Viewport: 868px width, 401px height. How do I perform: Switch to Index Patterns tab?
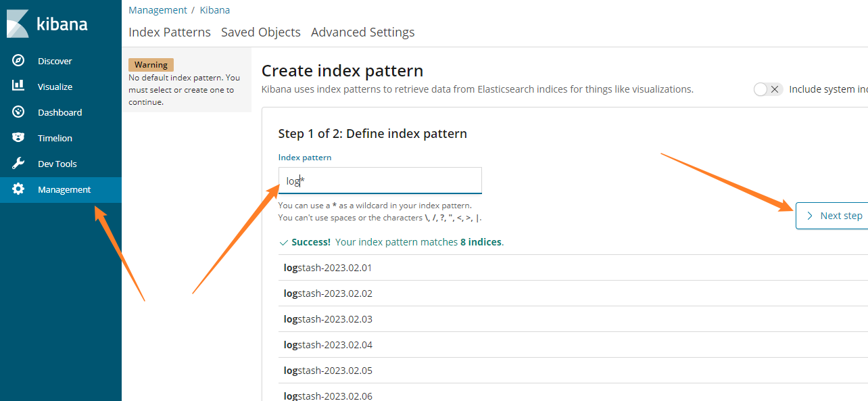(170, 32)
